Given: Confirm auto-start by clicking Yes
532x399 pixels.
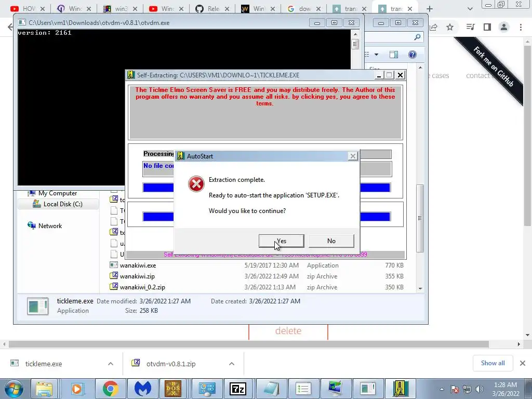Looking at the screenshot, I should [281, 241].
